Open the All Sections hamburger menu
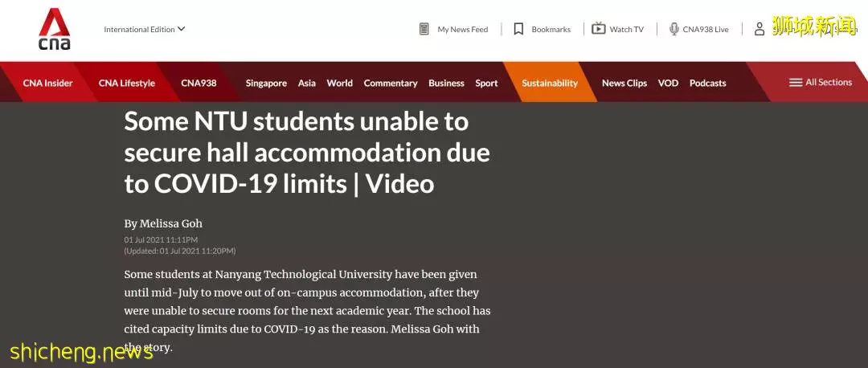Screen dimensions: 868x368 click(821, 83)
